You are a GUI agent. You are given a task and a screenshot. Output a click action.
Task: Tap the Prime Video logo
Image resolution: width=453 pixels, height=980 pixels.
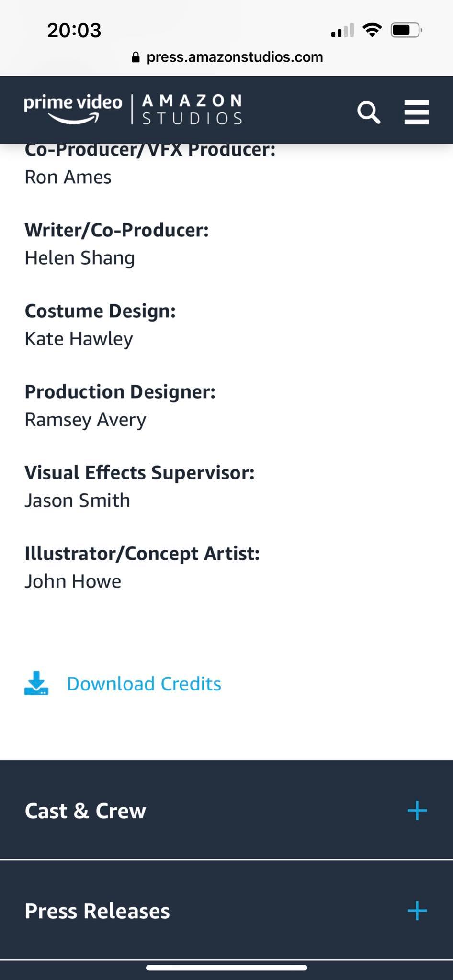pos(73,109)
